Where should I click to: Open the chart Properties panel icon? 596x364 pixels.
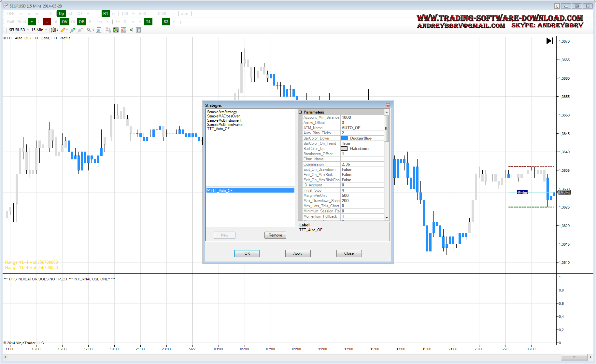(x=138, y=30)
